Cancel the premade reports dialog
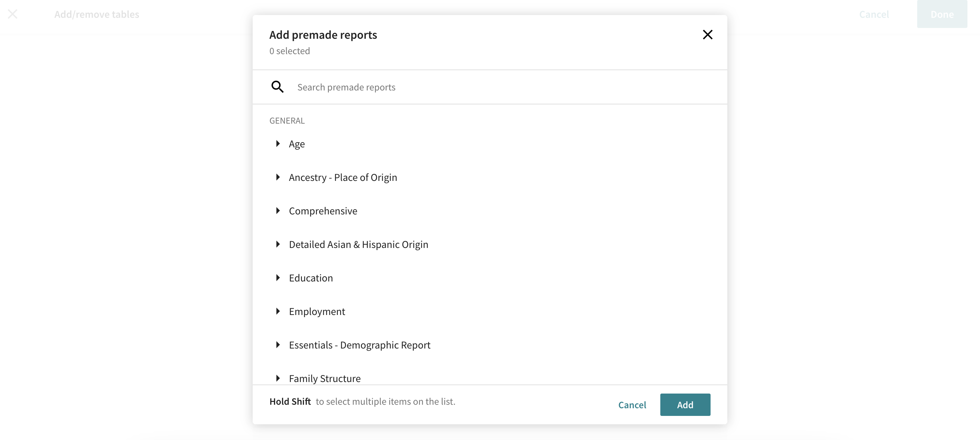The width and height of the screenshot is (980, 440). click(632, 405)
